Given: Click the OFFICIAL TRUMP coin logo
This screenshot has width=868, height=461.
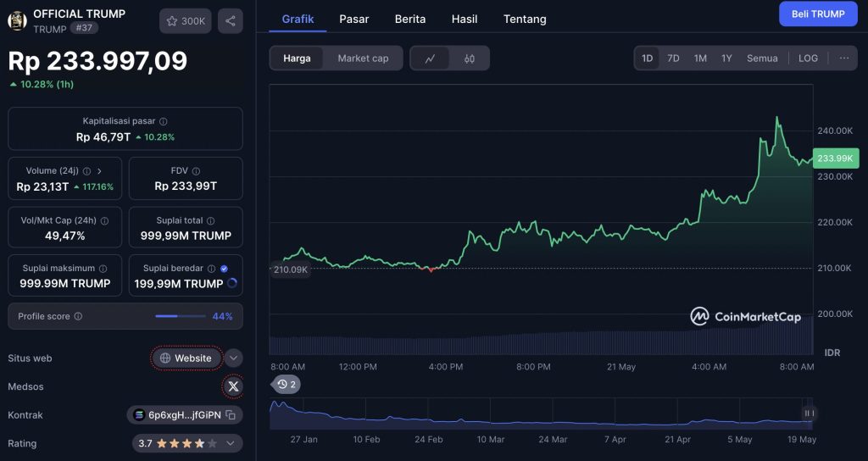Looking at the screenshot, I should click(17, 21).
